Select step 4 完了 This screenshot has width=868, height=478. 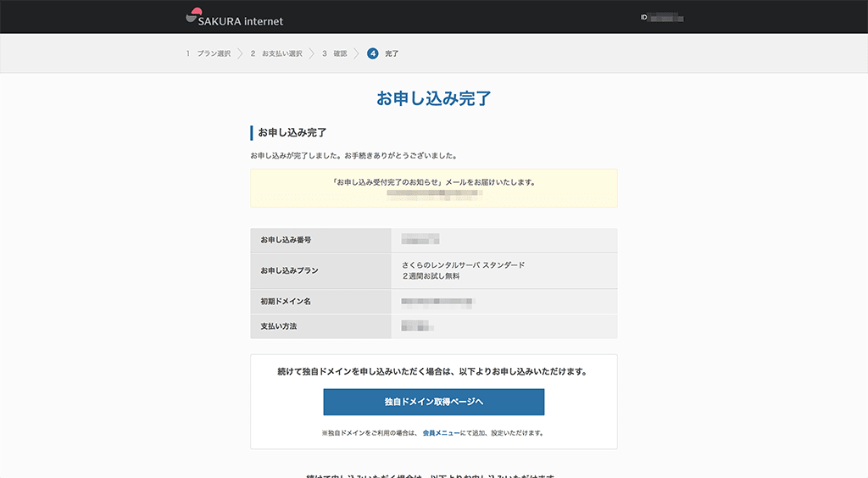pyautogui.click(x=382, y=53)
